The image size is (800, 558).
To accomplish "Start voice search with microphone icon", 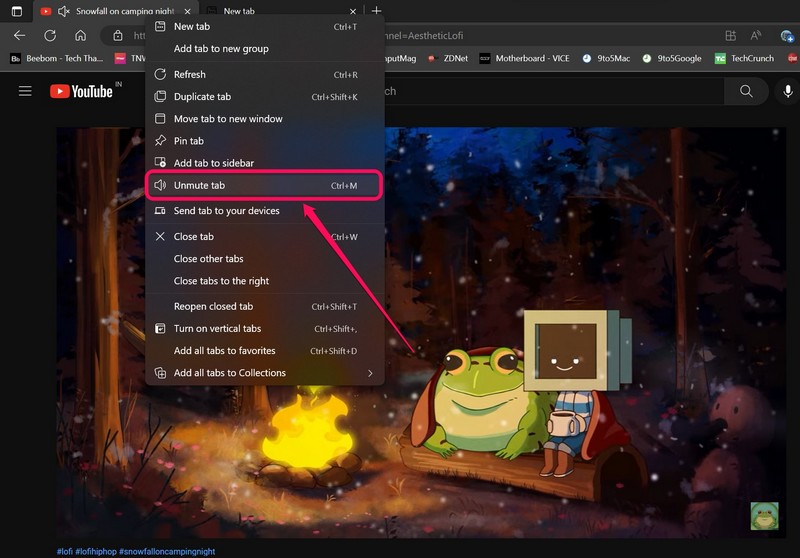I will tap(788, 91).
